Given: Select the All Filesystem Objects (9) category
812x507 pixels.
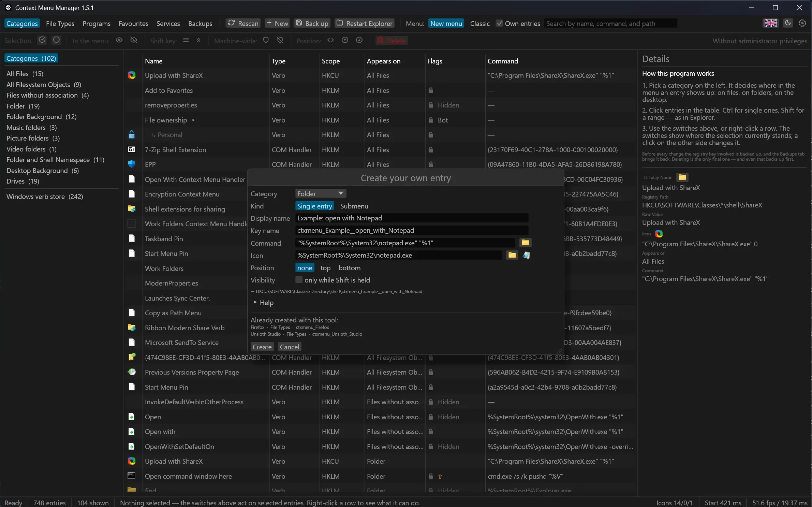Looking at the screenshot, I should coord(44,85).
